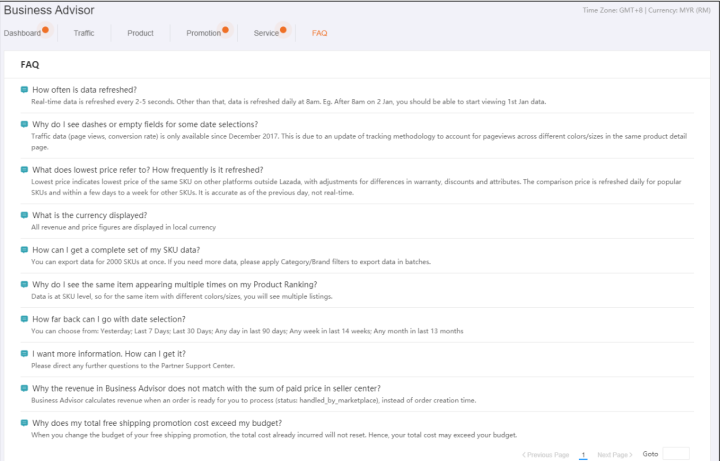720x461 pixels.
Task: Expand 'What does lowest price refer to' question
Action: tap(147, 170)
